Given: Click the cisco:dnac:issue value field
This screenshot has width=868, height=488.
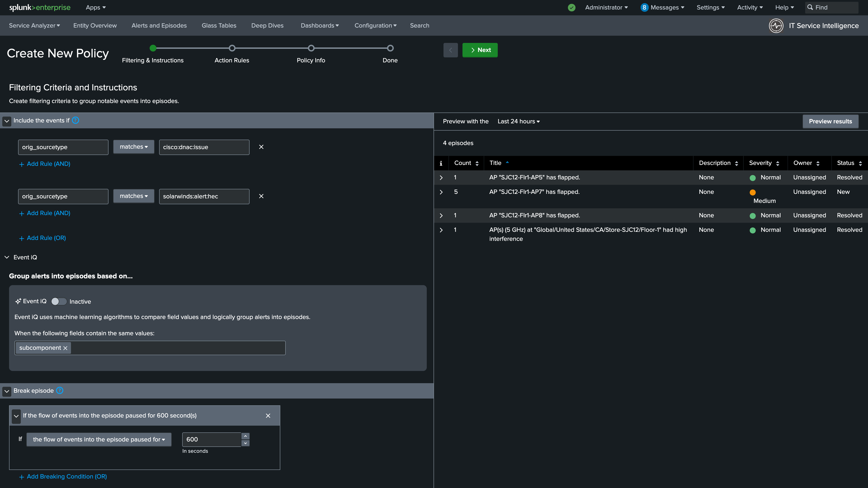Looking at the screenshot, I should (x=204, y=147).
